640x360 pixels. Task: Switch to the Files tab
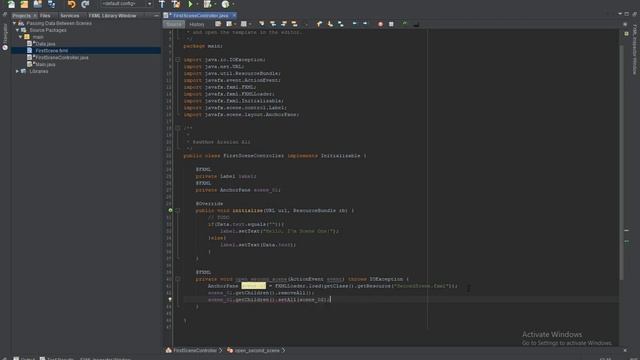pyautogui.click(x=45, y=16)
